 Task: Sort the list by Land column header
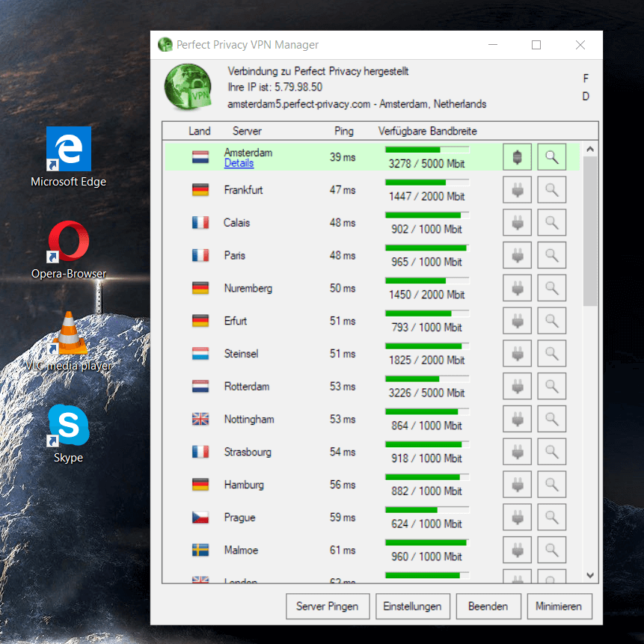point(200,131)
